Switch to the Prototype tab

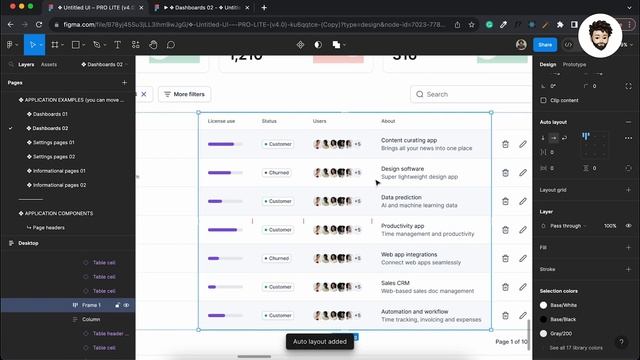point(574,64)
